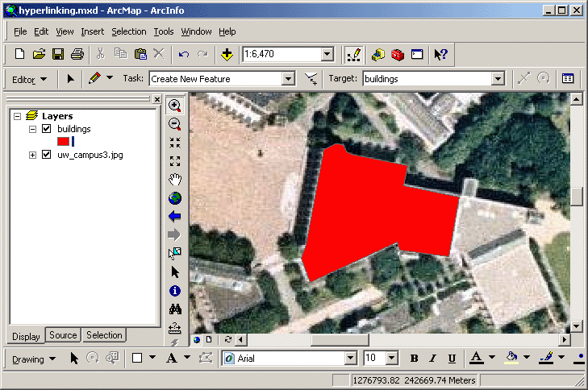This screenshot has height=390, width=588.
Task: Click the Save map icon
Action: (x=58, y=55)
